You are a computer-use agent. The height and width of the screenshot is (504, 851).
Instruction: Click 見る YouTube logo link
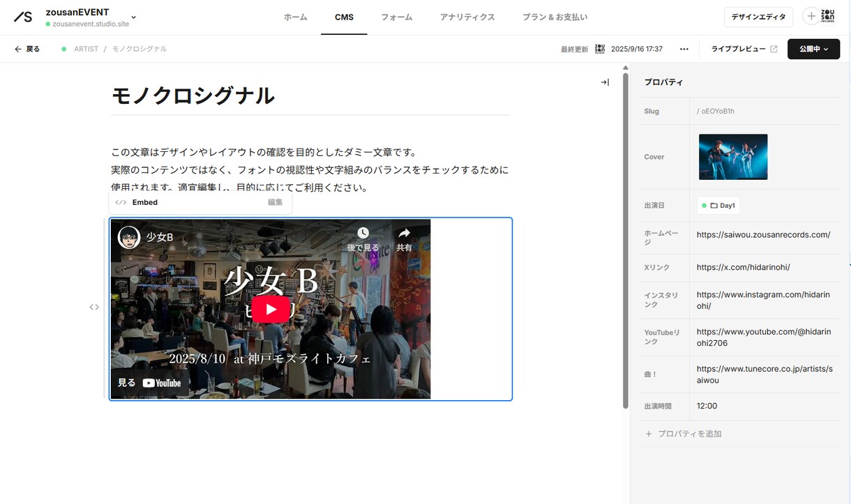pyautogui.click(x=149, y=383)
